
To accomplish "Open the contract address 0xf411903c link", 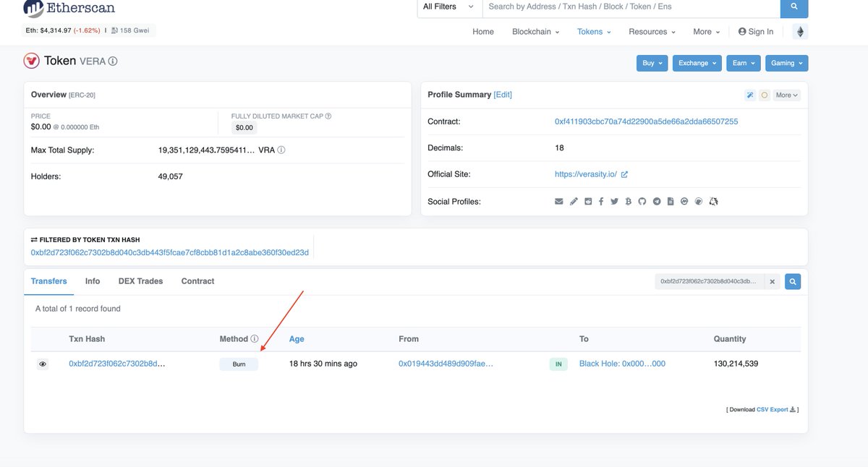I will (646, 121).
